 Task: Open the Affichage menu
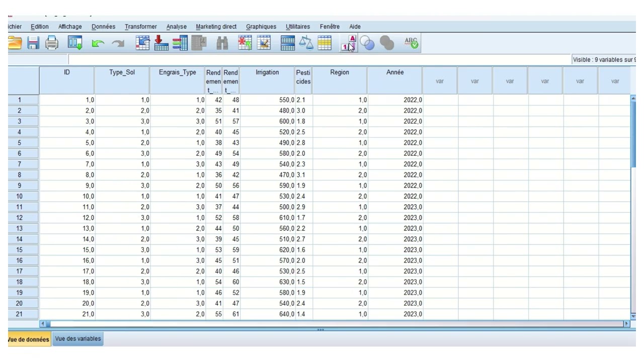pyautogui.click(x=70, y=27)
